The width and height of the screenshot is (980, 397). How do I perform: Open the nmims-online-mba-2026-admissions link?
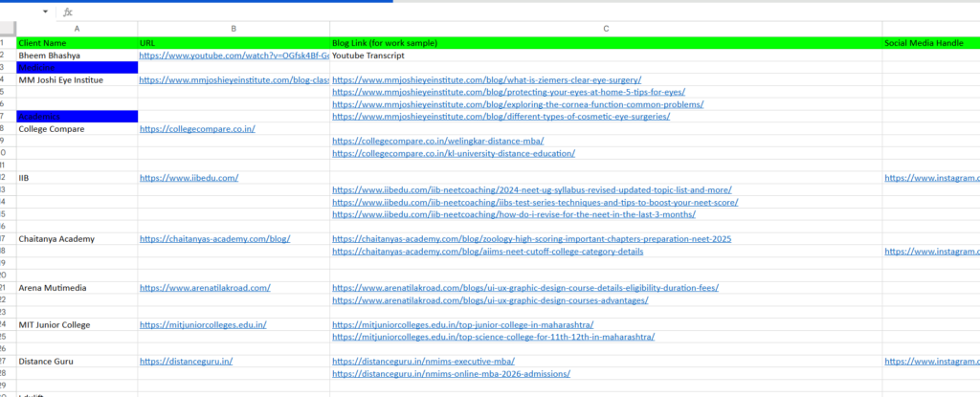[452, 374]
